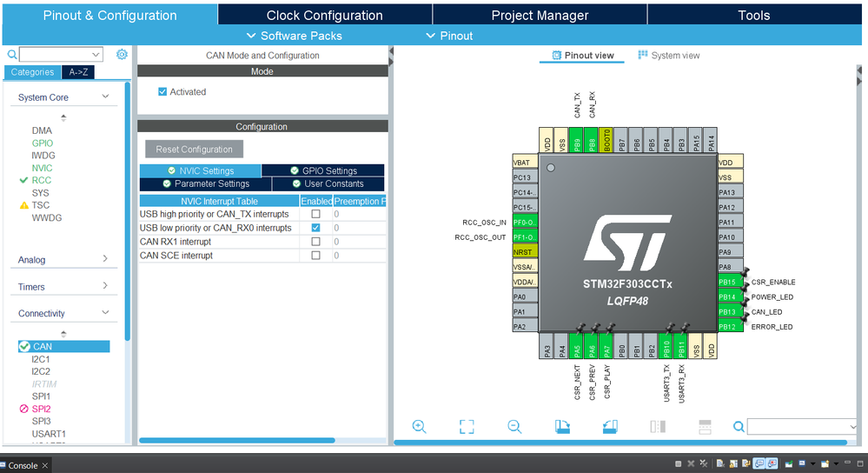The image size is (868, 473).
Task: Click the configuration panel horizontal scrollbar
Action: point(237,440)
